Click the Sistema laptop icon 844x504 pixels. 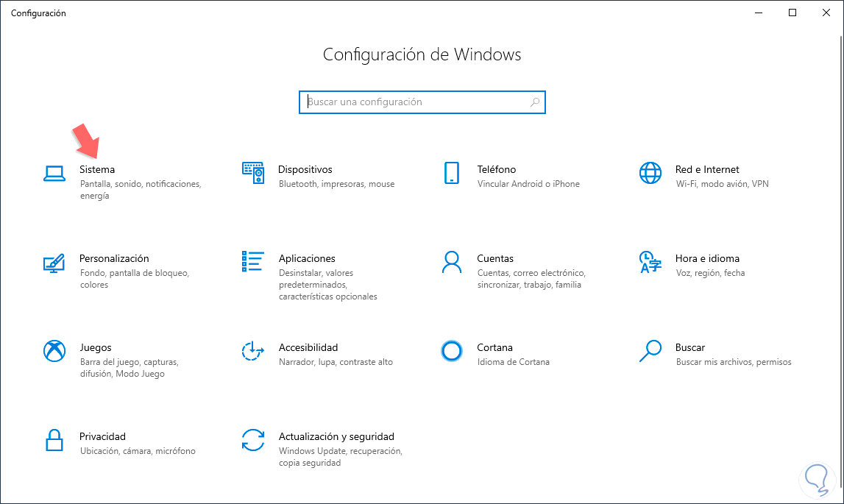(54, 173)
